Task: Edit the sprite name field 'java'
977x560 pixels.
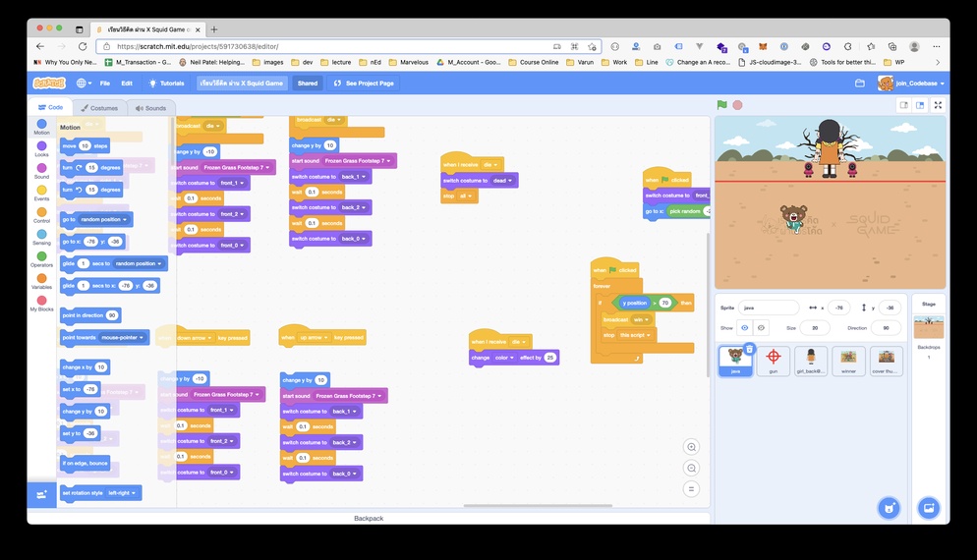Action: click(x=769, y=308)
